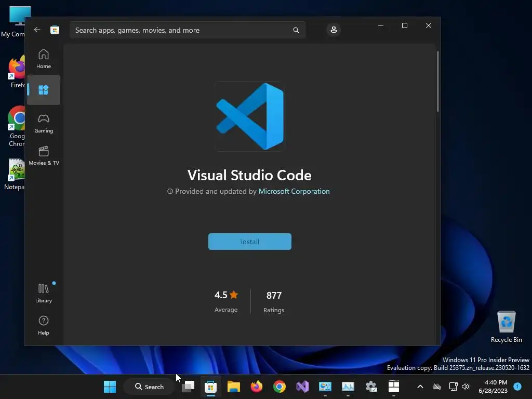Click Microsoft Store taskbar icon

pyautogui.click(x=211, y=387)
